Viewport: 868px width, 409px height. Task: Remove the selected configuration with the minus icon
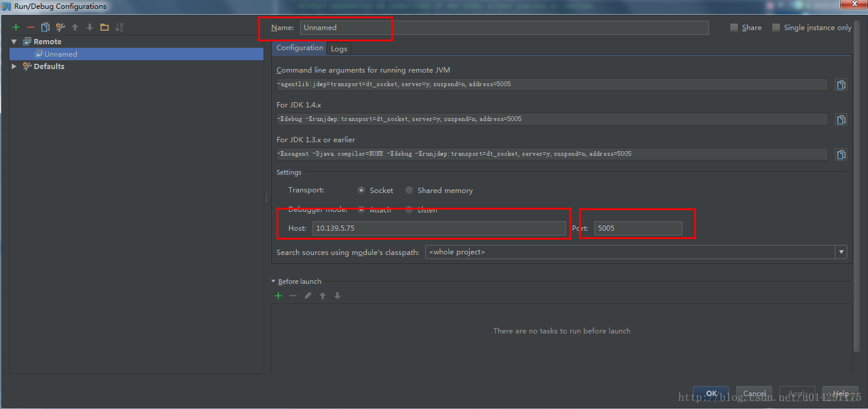click(31, 27)
